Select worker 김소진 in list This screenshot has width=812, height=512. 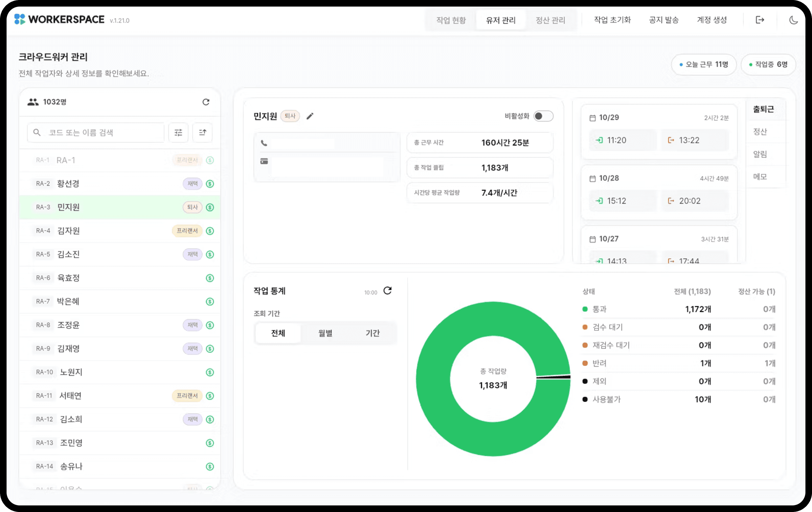[68, 254]
